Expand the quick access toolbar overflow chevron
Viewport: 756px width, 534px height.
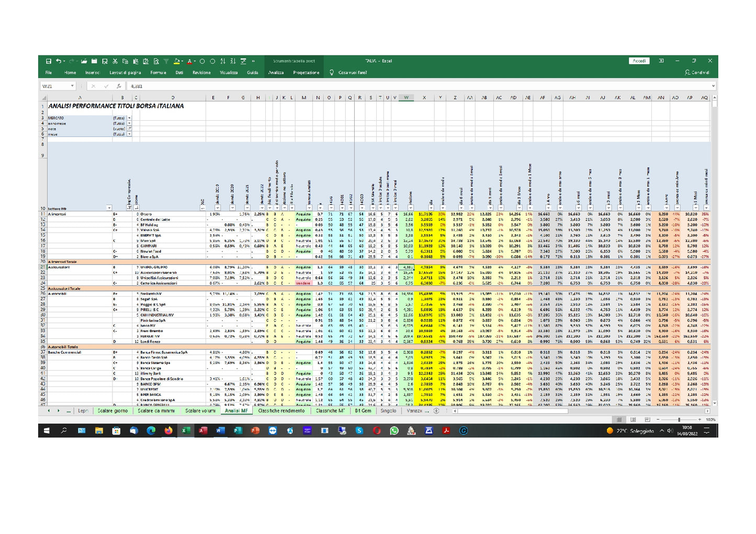pos(253,61)
